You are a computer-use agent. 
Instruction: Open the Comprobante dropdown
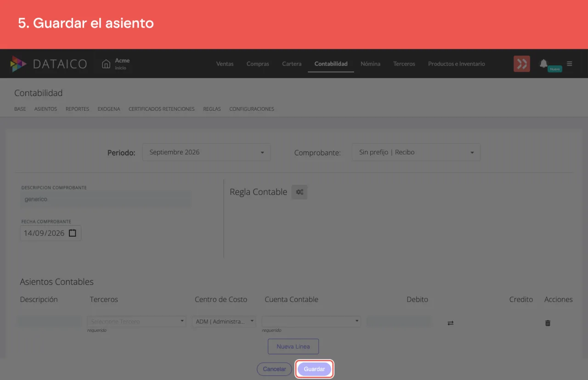pos(416,152)
